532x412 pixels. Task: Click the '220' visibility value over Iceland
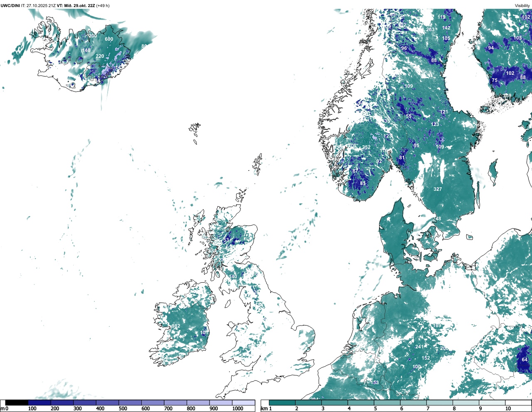tap(100, 56)
